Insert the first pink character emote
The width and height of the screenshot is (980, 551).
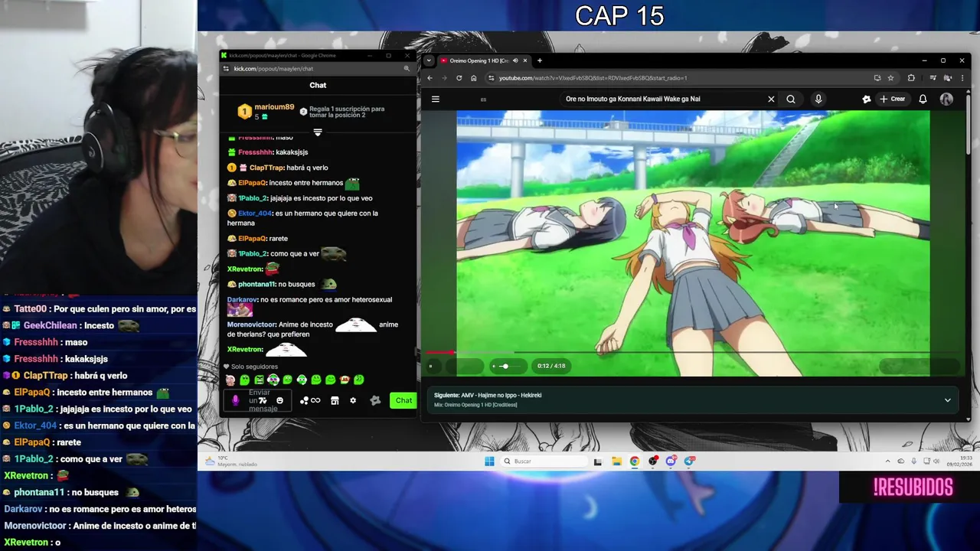point(230,380)
